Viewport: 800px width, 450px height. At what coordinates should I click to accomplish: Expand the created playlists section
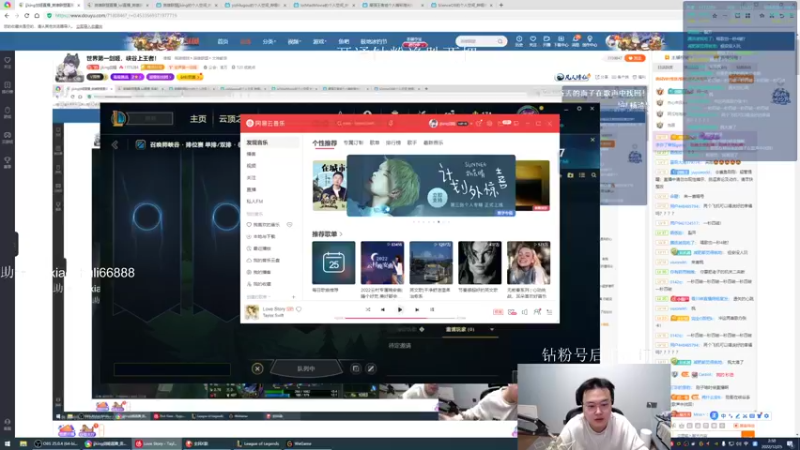click(x=258, y=296)
